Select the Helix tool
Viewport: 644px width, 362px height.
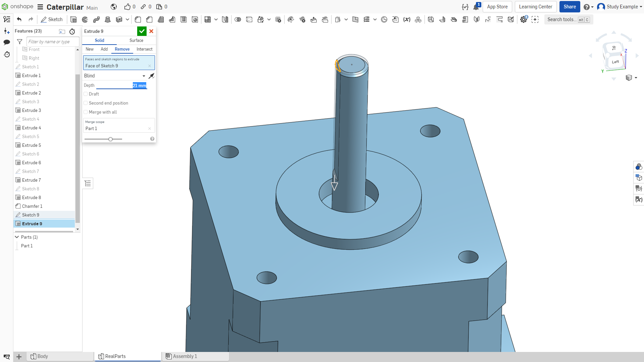point(367,19)
